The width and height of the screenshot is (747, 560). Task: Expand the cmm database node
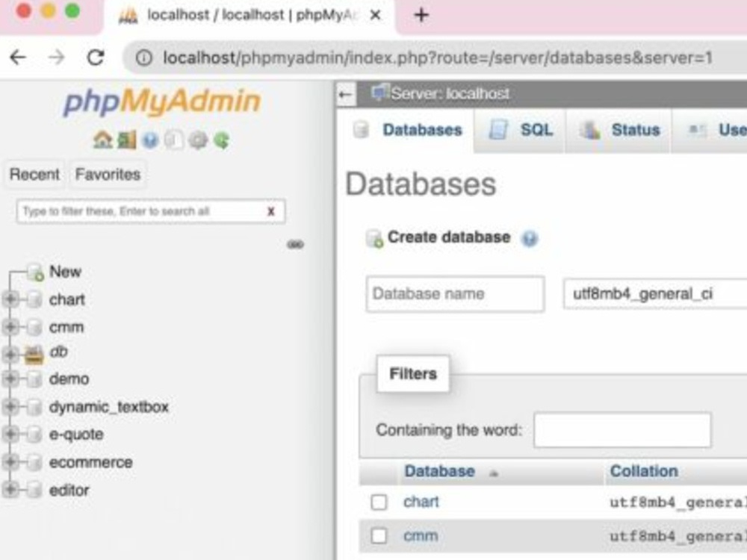point(10,327)
